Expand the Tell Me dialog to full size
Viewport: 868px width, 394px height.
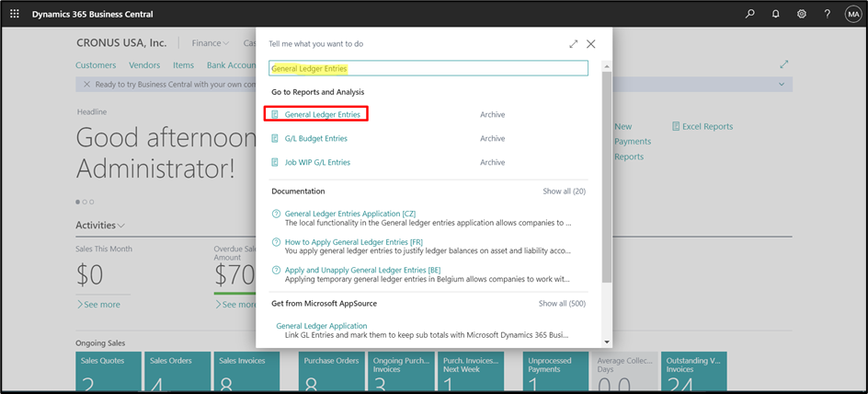click(x=574, y=44)
